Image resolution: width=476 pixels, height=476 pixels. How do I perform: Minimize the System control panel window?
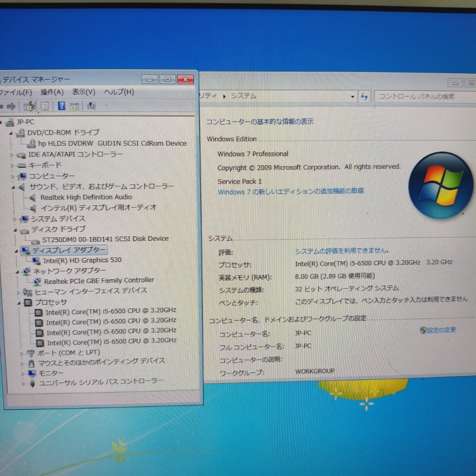455,83
